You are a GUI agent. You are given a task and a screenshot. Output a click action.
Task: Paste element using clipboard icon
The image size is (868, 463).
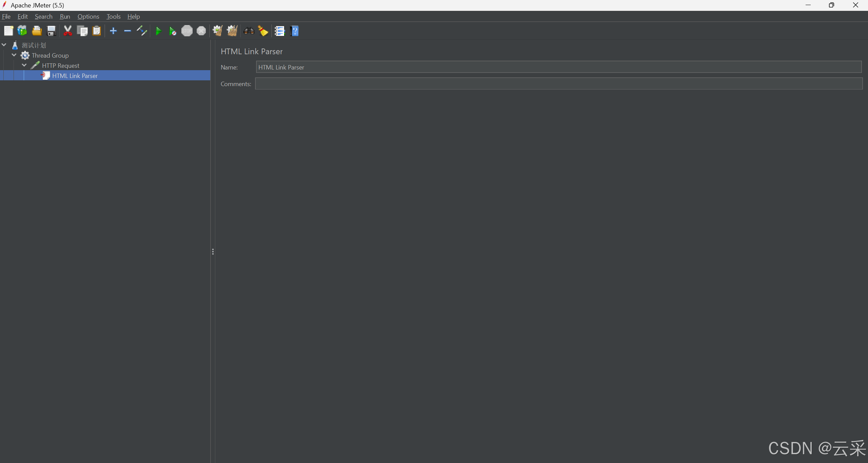(97, 31)
